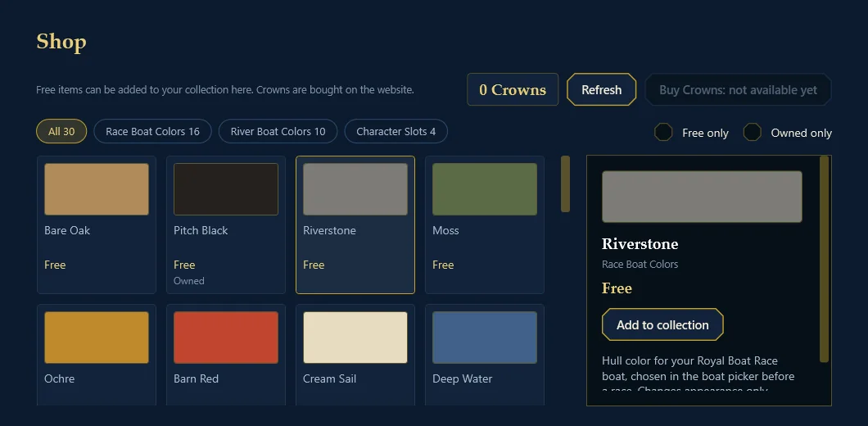Viewport: 868px width, 426px height.
Task: Click the 'Deep Water' card name
Action: point(462,379)
